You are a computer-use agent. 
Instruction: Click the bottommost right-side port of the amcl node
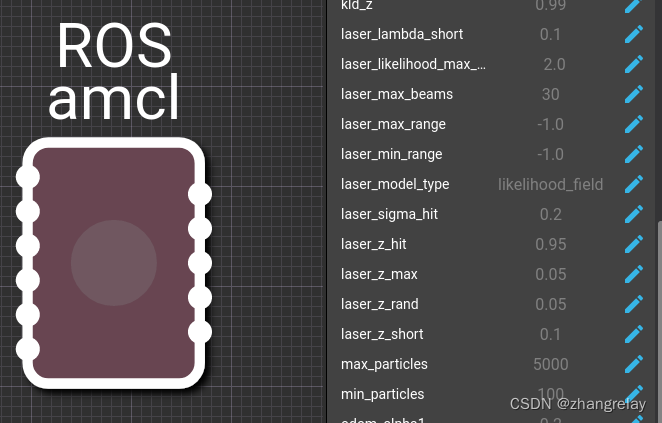[200, 332]
